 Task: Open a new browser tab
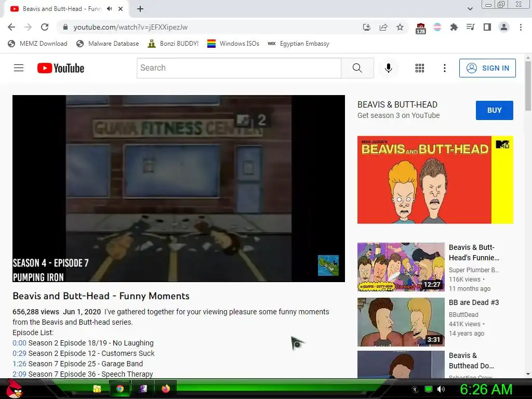[140, 9]
